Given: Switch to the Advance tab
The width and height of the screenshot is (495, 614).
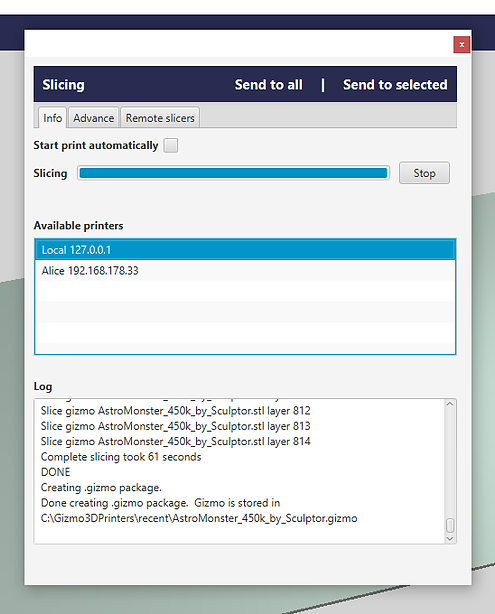Looking at the screenshot, I should [x=94, y=117].
